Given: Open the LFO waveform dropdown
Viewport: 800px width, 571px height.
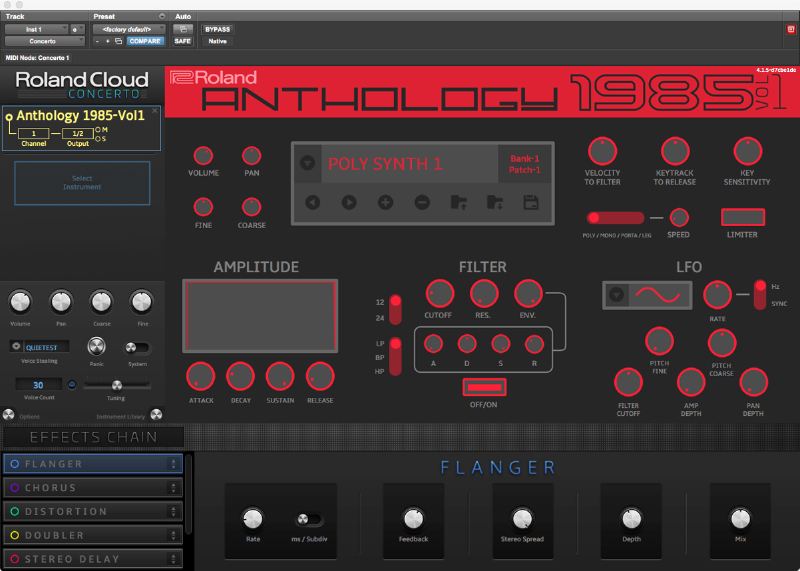Looking at the screenshot, I should pos(616,295).
